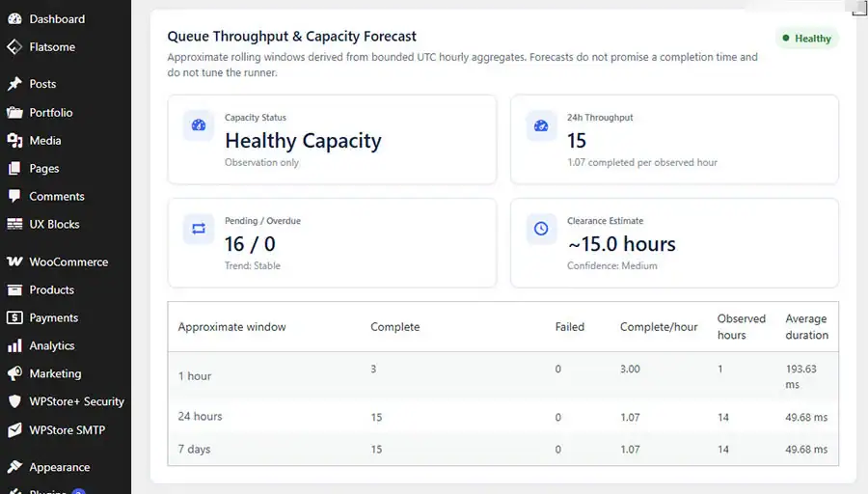868x494 pixels.
Task: Click the Marketing megaphone icon
Action: [14, 373]
